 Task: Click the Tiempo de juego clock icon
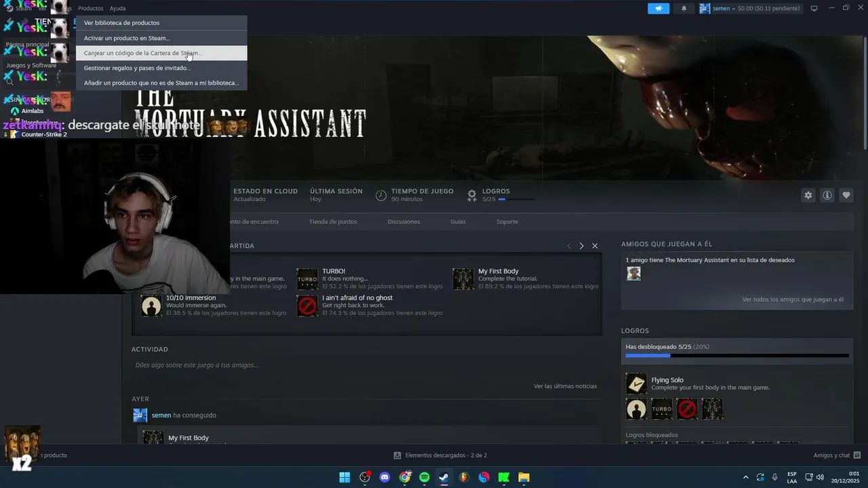pos(381,195)
